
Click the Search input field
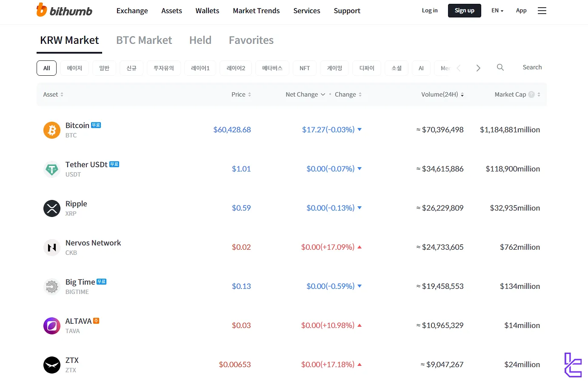pos(532,67)
